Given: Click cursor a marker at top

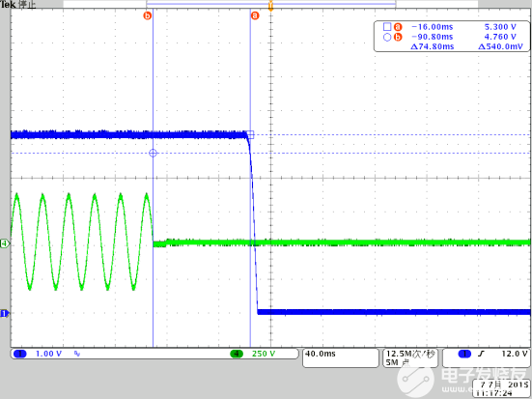Looking at the screenshot, I should click(255, 15).
